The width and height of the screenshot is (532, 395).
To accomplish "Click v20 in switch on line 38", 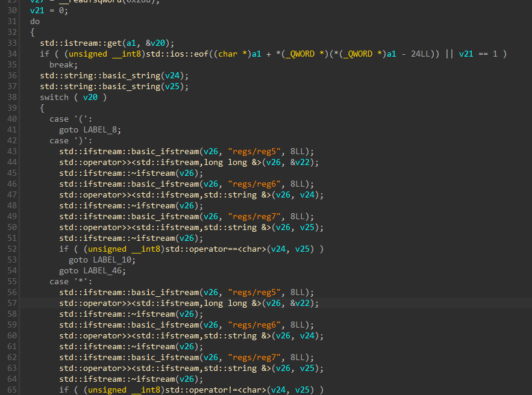I will pos(90,98).
